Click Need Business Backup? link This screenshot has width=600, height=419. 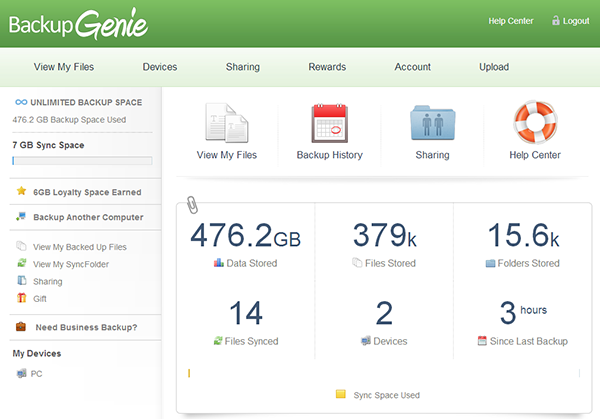click(86, 328)
